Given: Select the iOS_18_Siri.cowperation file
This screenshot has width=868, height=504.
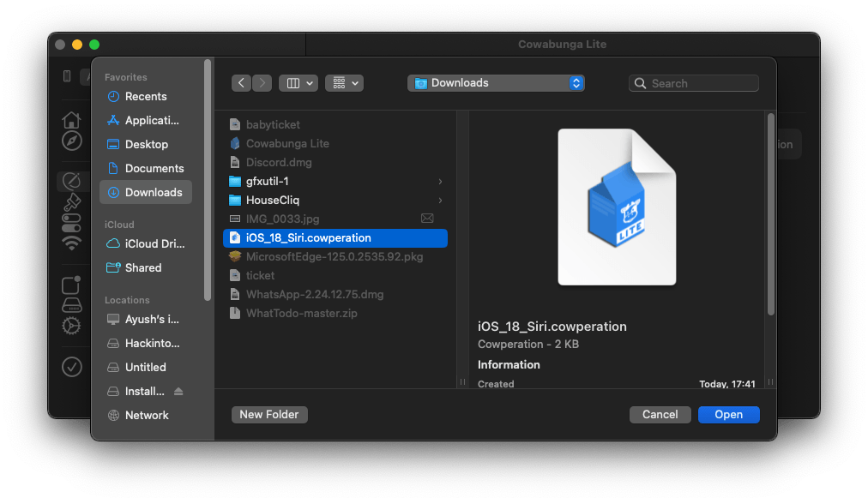Looking at the screenshot, I should click(x=335, y=238).
